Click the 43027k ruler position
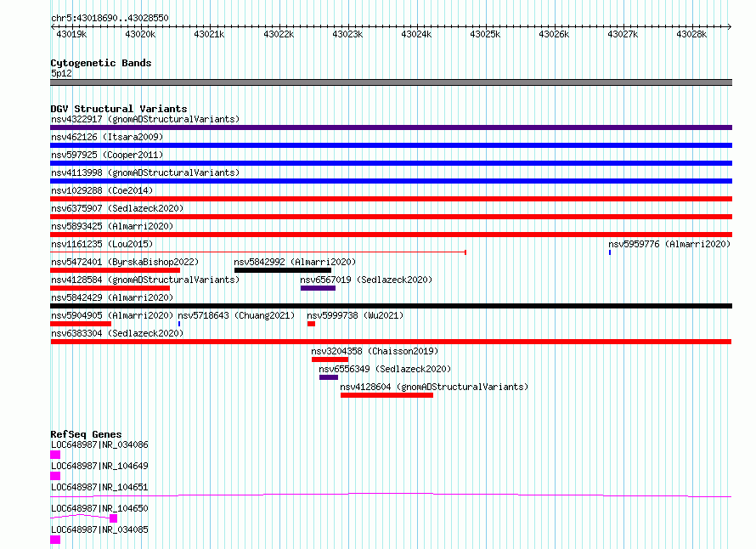This screenshot has width=756, height=549. point(623,34)
